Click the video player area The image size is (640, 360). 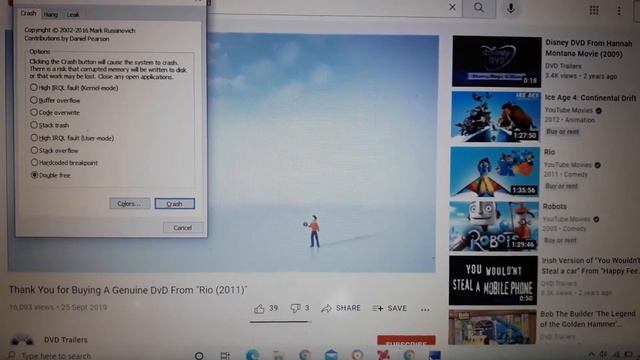point(322,153)
